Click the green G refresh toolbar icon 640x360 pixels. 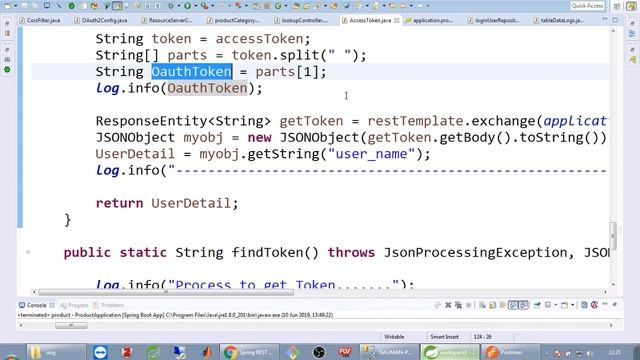click(x=278, y=6)
